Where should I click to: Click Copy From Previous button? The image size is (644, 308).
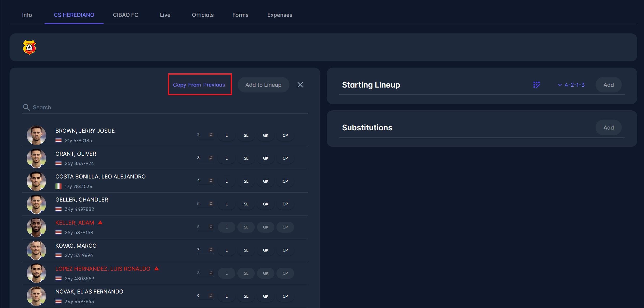coord(199,85)
